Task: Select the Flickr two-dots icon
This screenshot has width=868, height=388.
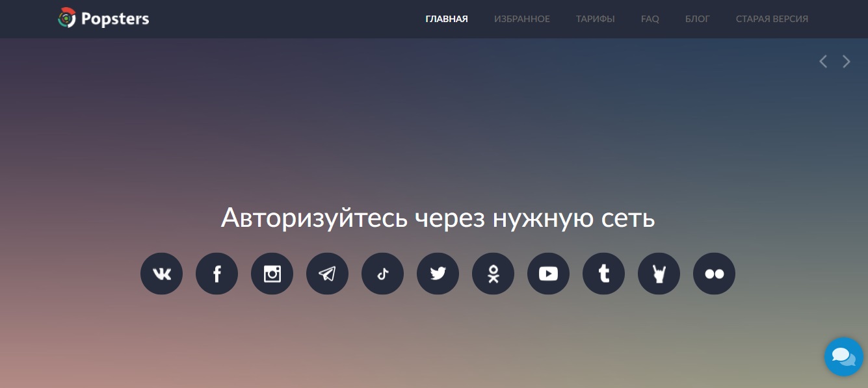Action: tap(714, 274)
